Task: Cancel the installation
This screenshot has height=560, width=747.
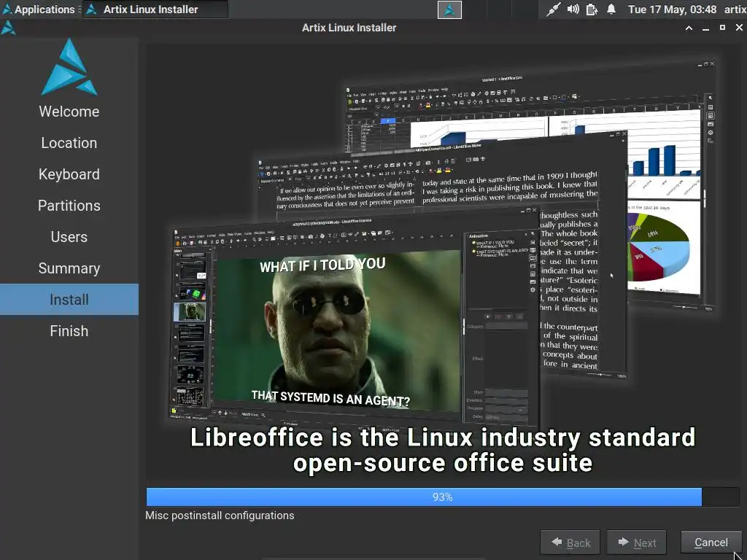Action: pos(711,542)
